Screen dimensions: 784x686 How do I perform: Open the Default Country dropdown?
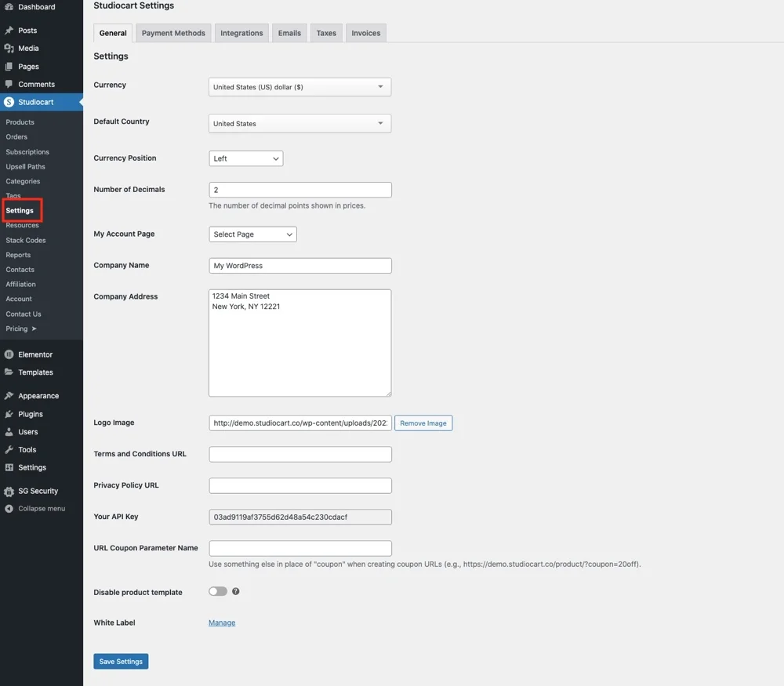click(x=299, y=123)
